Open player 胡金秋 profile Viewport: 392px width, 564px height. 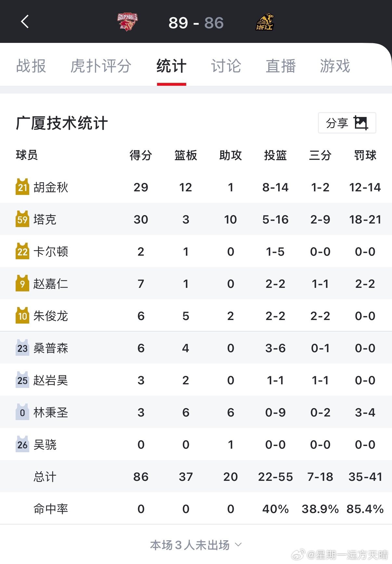pos(51,187)
